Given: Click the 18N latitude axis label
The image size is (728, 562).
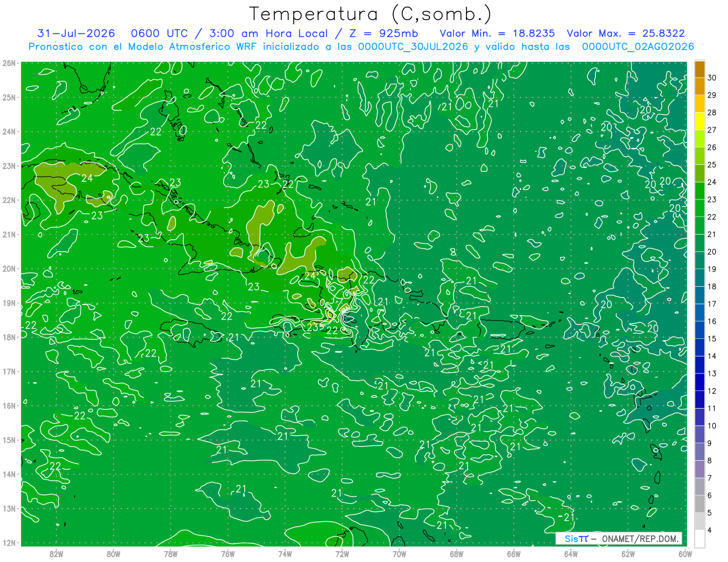Looking at the screenshot, I should pyautogui.click(x=8, y=337).
